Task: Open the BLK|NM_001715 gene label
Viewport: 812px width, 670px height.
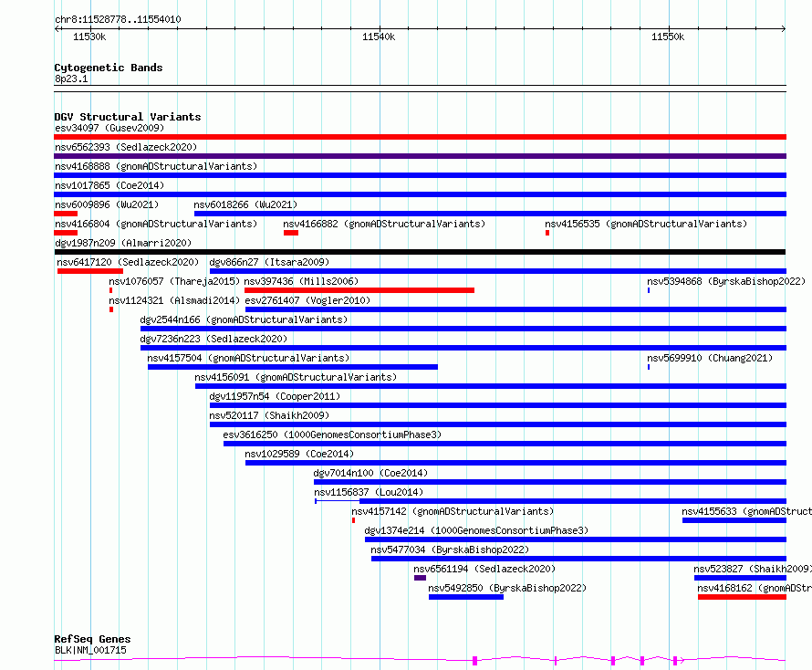Action: point(90,650)
